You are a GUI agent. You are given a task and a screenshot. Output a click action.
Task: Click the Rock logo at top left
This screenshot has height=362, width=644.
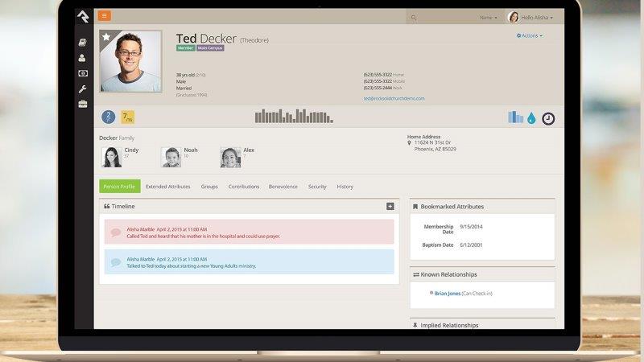tap(83, 17)
